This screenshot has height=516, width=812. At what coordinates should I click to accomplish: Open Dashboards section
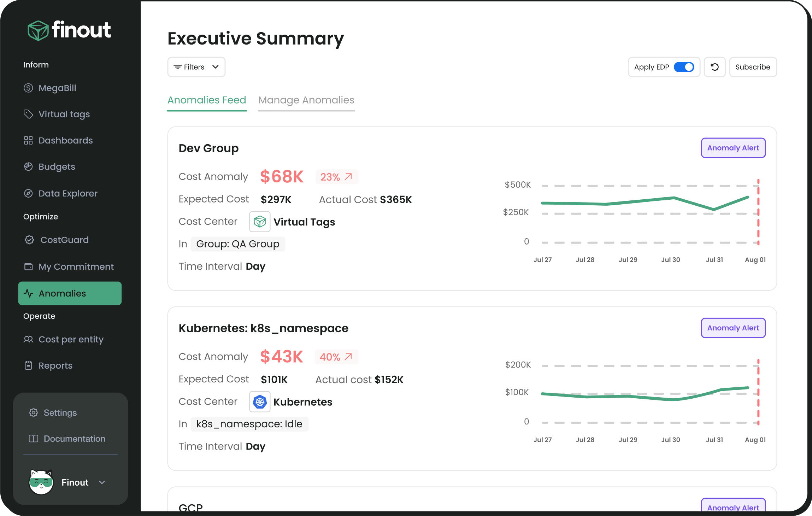pyautogui.click(x=65, y=140)
